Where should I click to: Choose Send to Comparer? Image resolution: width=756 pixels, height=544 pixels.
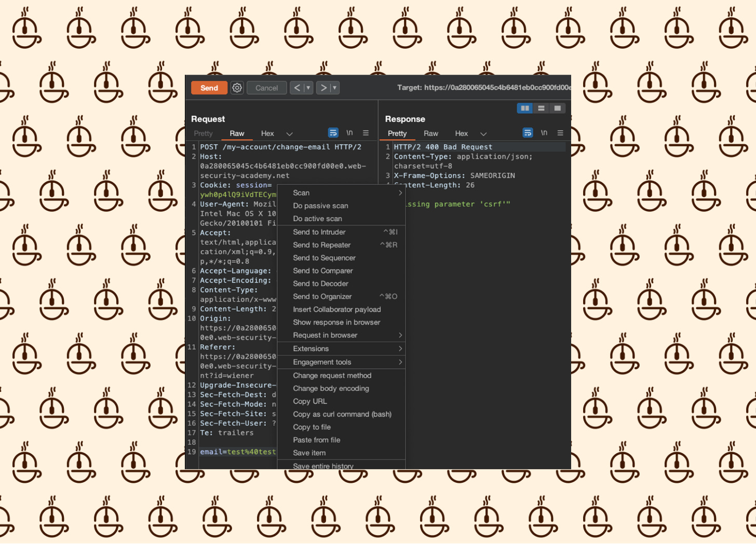[341, 271]
